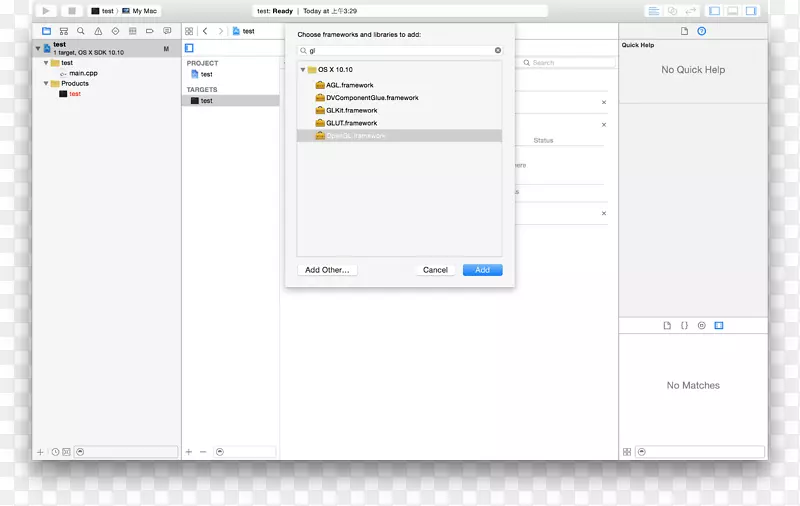Open Media library
800x506 pixels.
click(719, 325)
